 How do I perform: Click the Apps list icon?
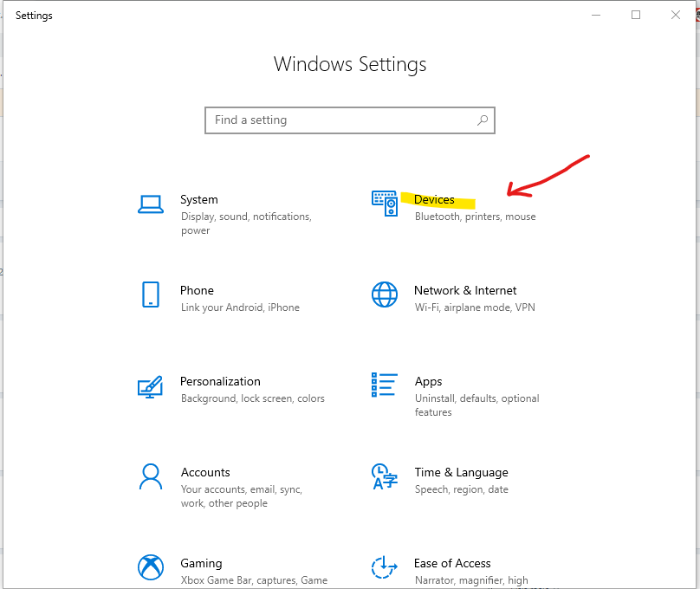coord(385,385)
